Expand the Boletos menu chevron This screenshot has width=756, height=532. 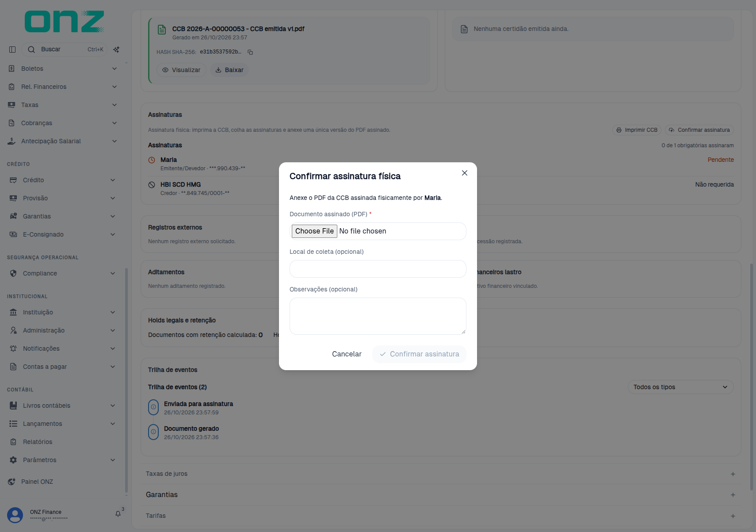pyautogui.click(x=115, y=69)
